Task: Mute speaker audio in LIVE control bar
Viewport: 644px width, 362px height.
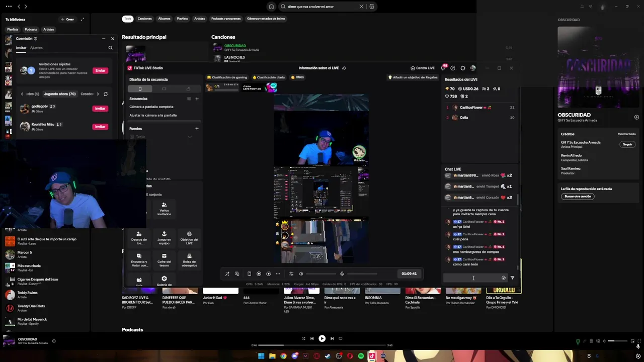Action: click(x=301, y=274)
